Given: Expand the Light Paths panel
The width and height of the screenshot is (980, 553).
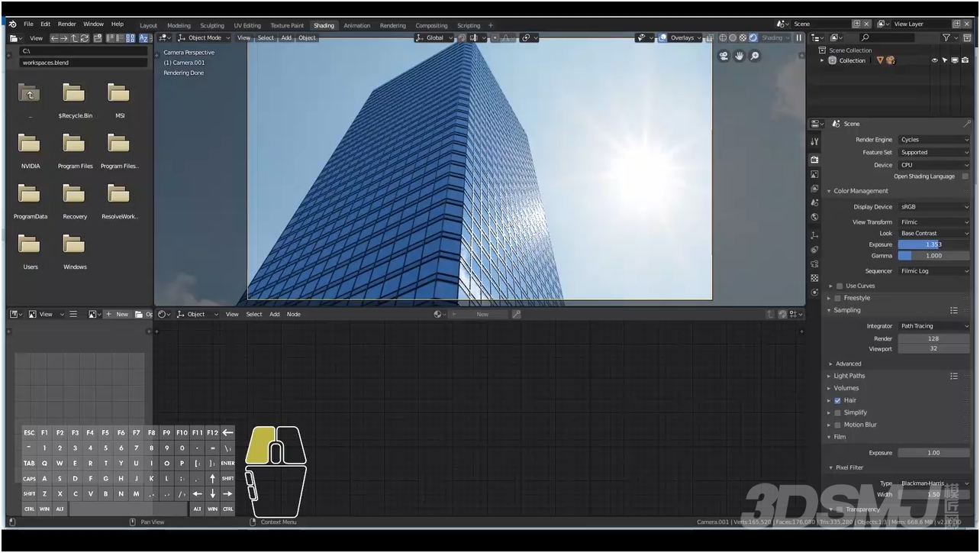Looking at the screenshot, I should tap(849, 376).
